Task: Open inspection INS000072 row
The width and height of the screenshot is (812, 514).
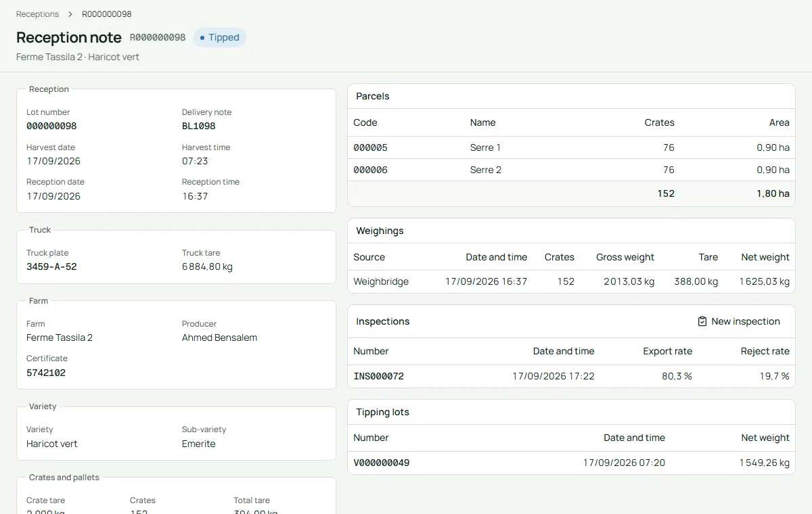Action: click(571, 376)
